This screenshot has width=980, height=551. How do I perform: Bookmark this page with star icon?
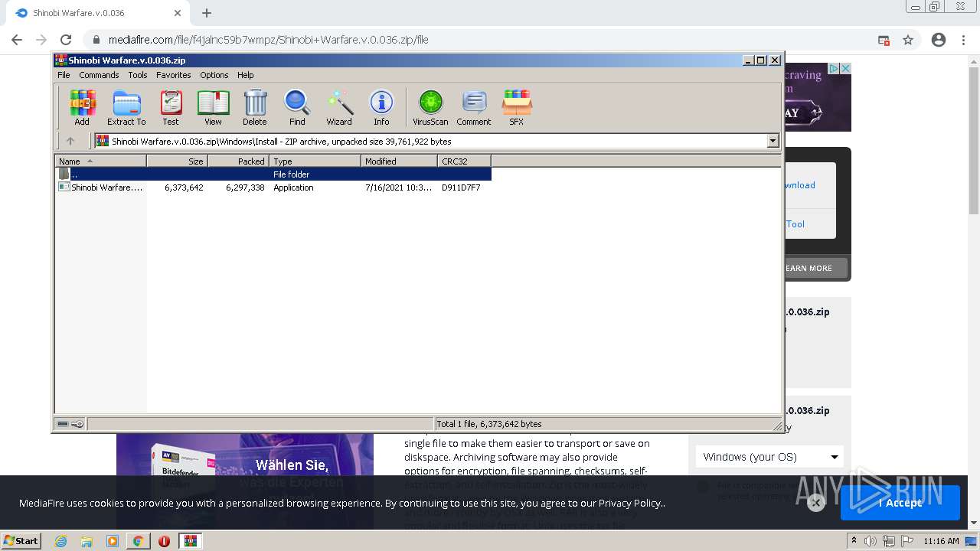908,40
